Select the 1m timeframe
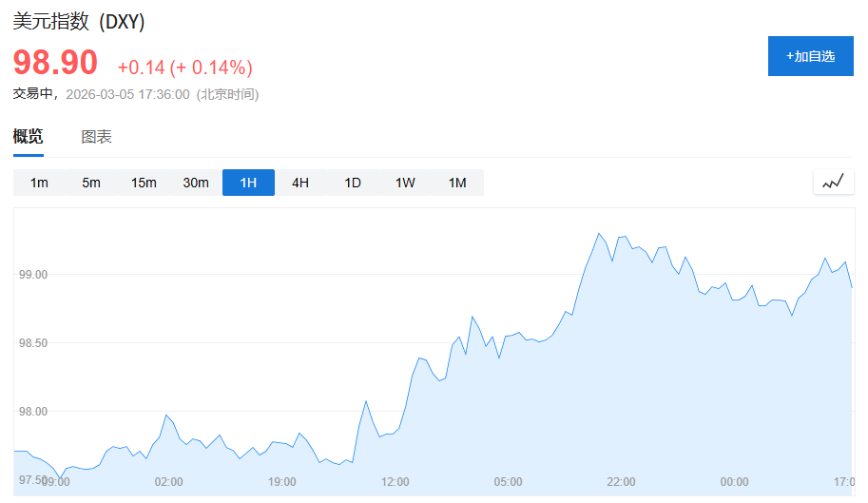Screen dimensions: 868x503 [39, 183]
